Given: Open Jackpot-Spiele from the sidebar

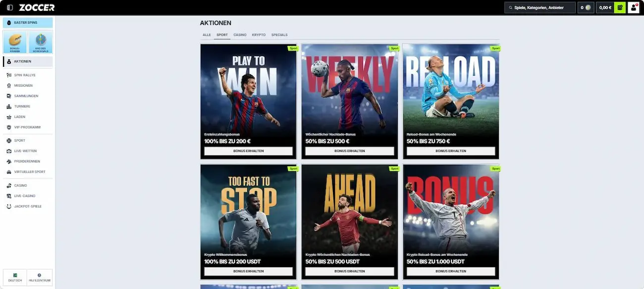Looking at the screenshot, I should tap(28, 206).
